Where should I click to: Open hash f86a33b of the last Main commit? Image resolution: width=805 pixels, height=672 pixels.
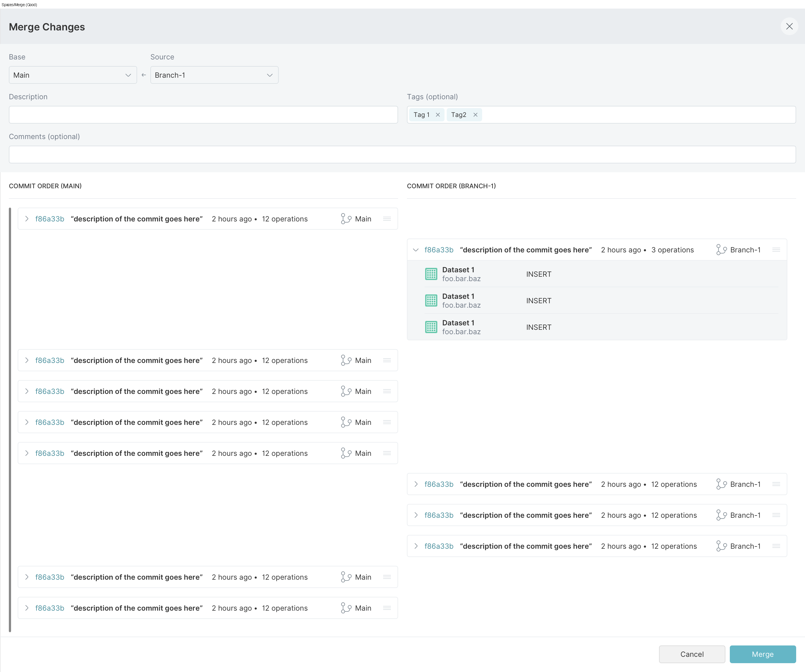pos(49,608)
